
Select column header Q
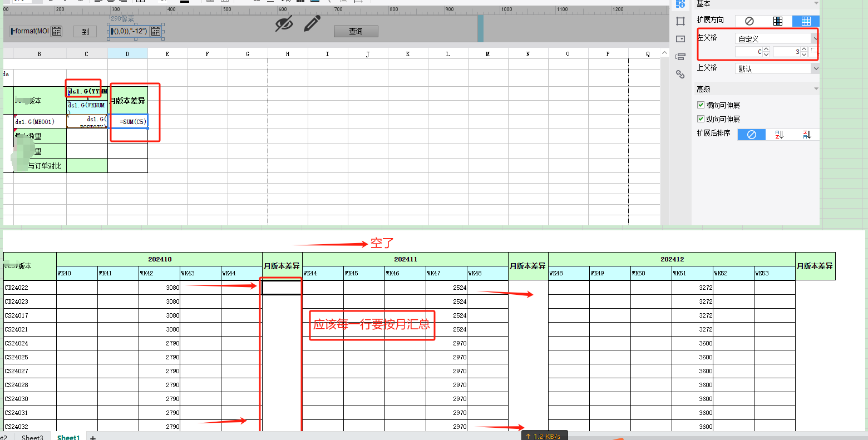pos(648,54)
